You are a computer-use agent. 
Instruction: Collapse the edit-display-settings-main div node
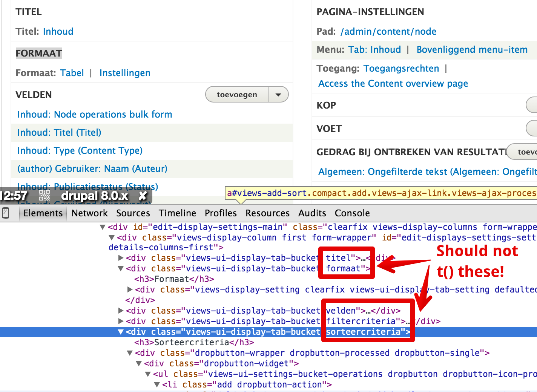[x=103, y=227]
